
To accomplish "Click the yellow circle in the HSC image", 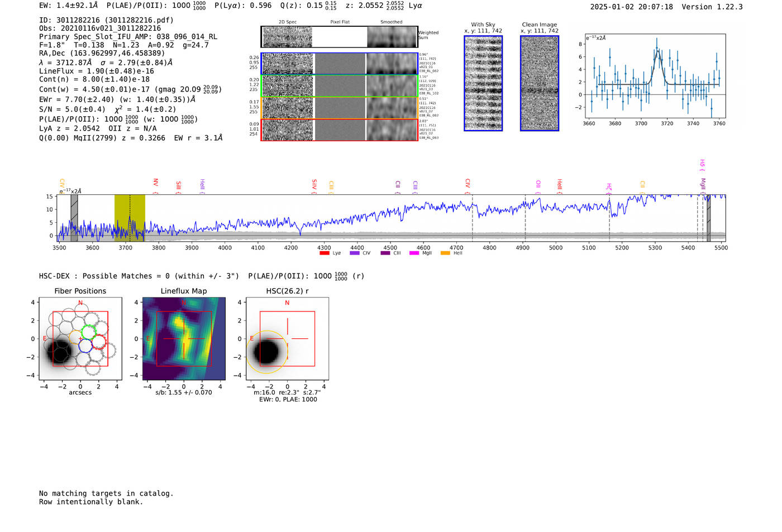I will point(267,352).
